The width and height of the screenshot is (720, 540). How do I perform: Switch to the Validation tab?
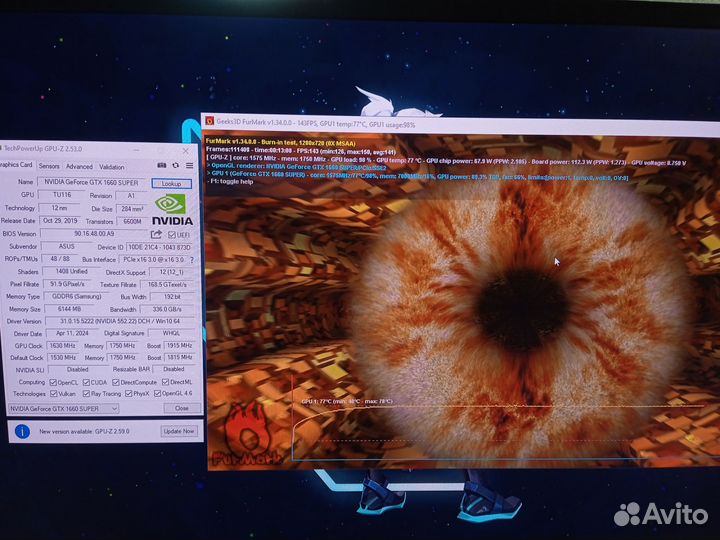(112, 167)
